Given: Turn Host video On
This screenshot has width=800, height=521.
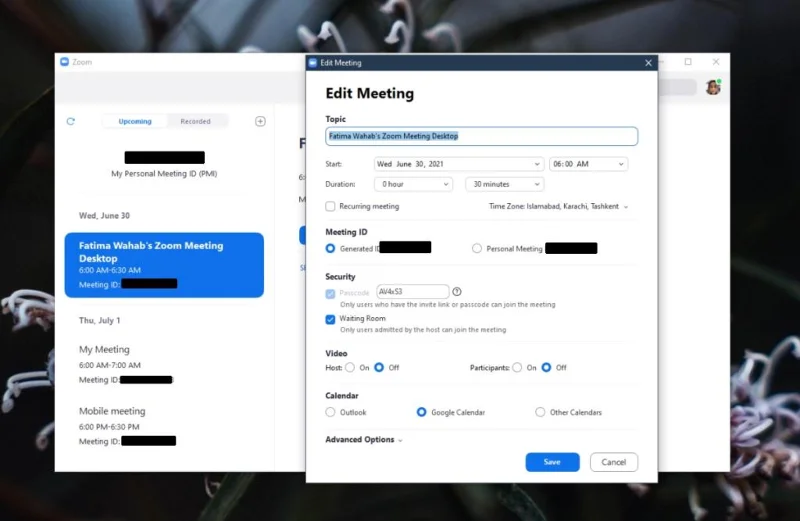Looking at the screenshot, I should 350,367.
